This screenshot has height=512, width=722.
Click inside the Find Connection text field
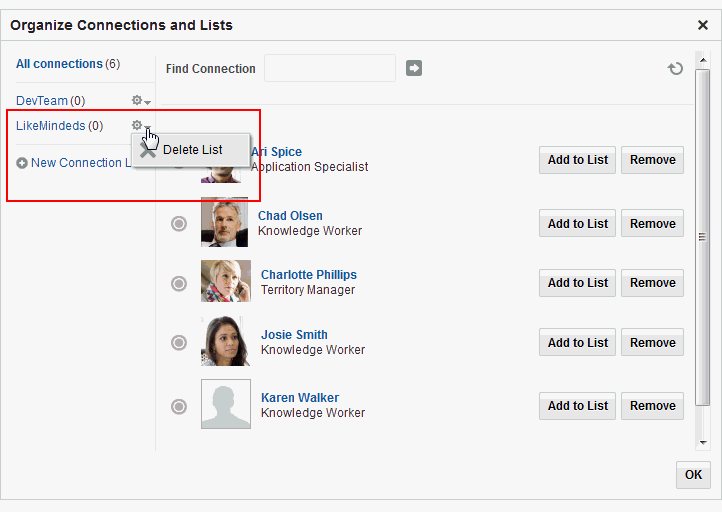point(330,68)
